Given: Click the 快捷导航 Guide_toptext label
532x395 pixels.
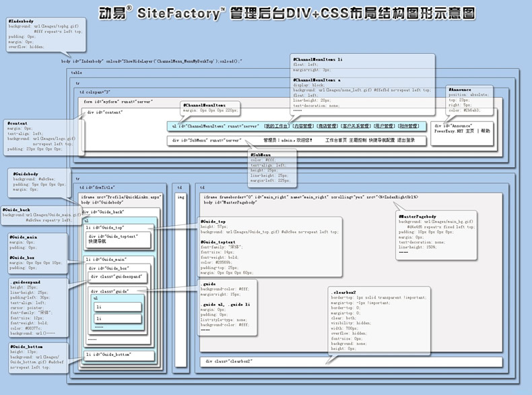Looking at the screenshot, I should [x=98, y=241].
